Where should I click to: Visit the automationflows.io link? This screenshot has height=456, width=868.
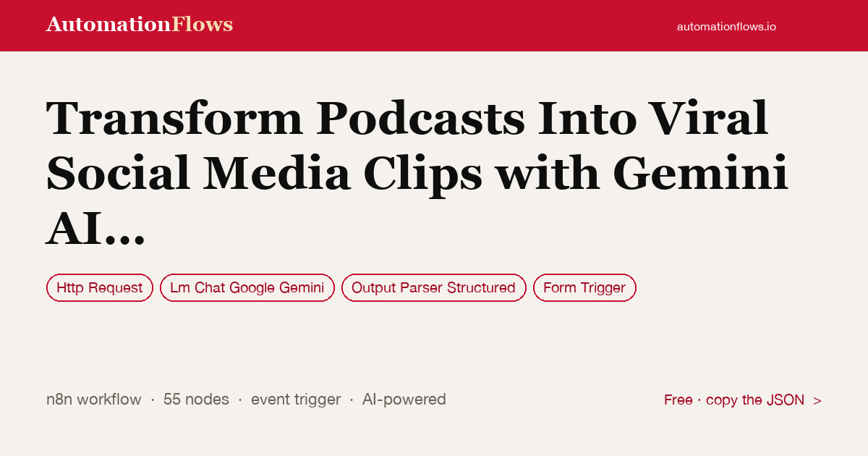(x=726, y=26)
